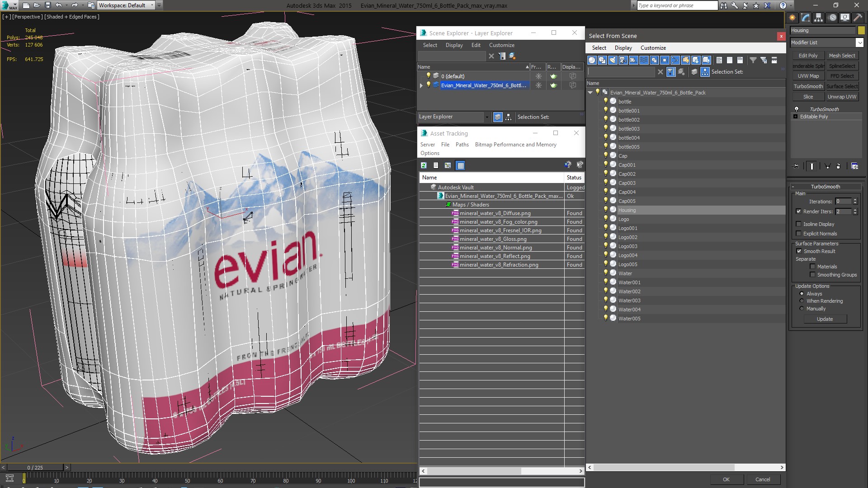Open the Paths menu in Asset Tracking

coord(462,145)
